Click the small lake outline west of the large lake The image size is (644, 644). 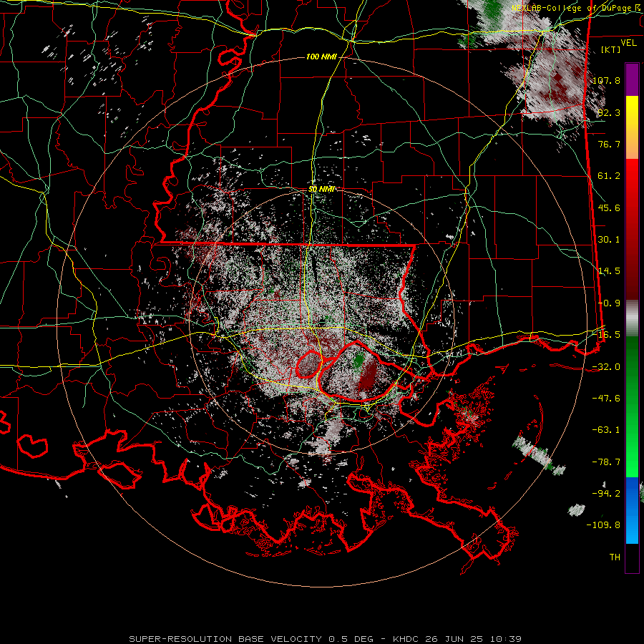tap(309, 365)
